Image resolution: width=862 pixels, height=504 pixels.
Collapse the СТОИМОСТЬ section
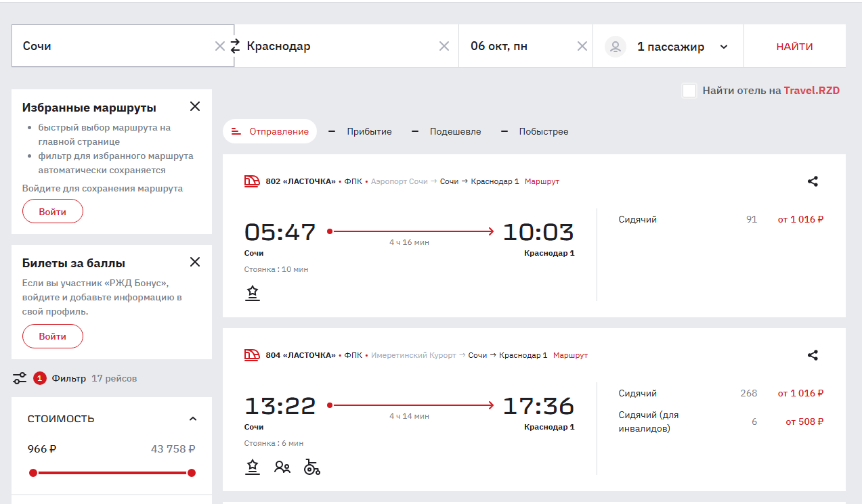(193, 419)
